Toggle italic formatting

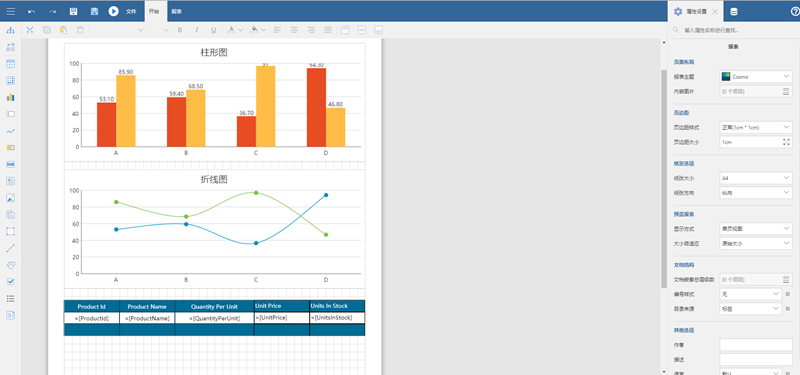[196, 30]
